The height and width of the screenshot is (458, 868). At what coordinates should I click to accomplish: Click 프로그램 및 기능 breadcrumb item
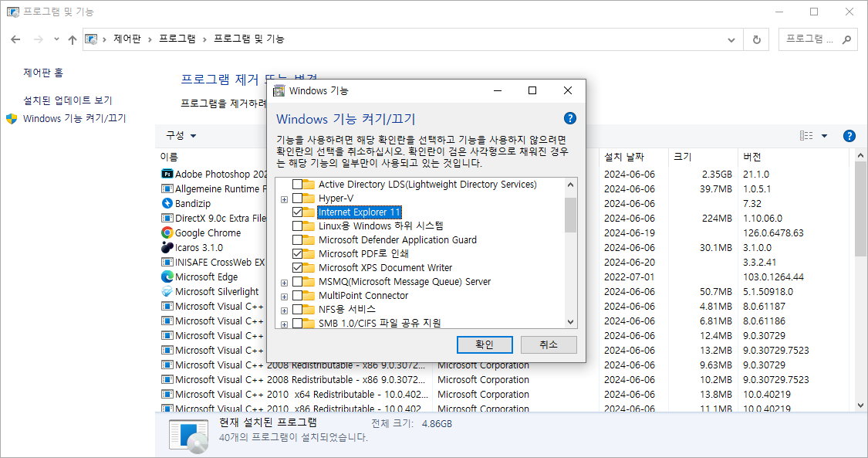tap(249, 39)
